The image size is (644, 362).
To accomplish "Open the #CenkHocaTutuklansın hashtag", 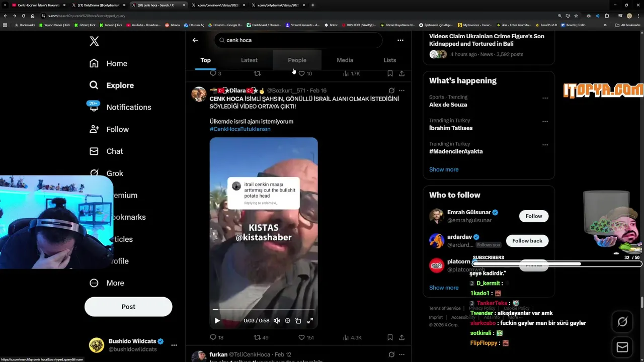I will point(240,129).
